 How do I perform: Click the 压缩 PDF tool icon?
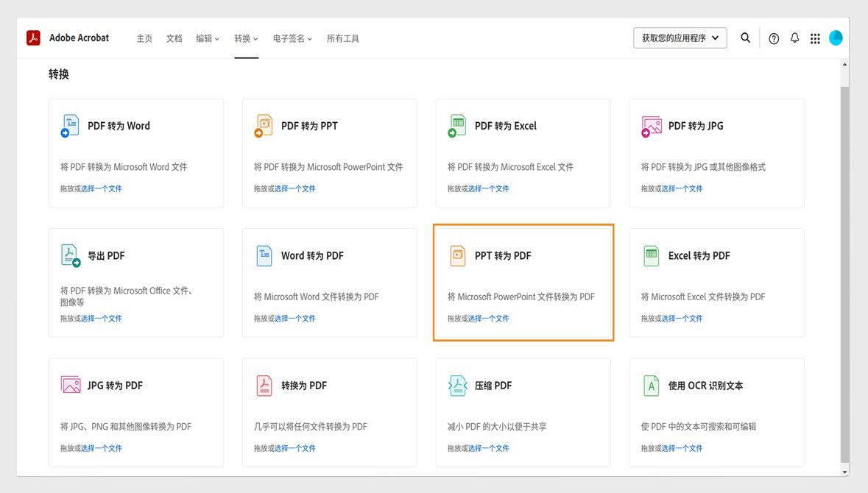click(x=457, y=384)
